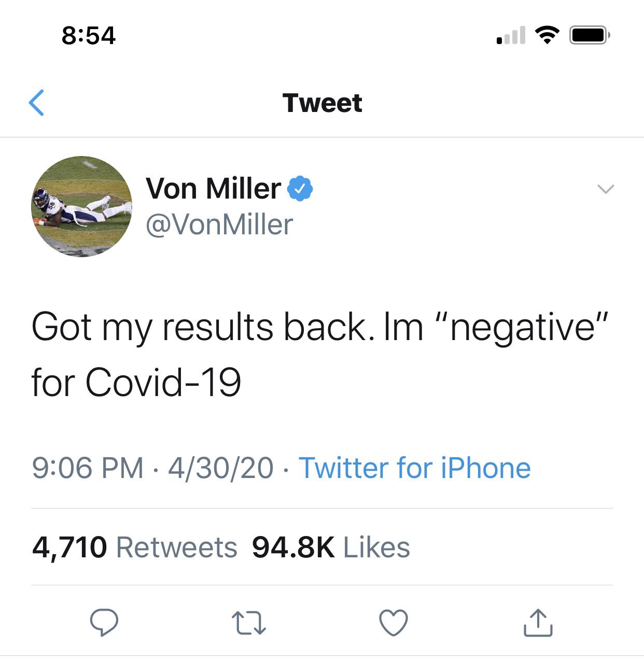Tap the Tweet header title
The width and height of the screenshot is (644, 661).
[x=322, y=103]
